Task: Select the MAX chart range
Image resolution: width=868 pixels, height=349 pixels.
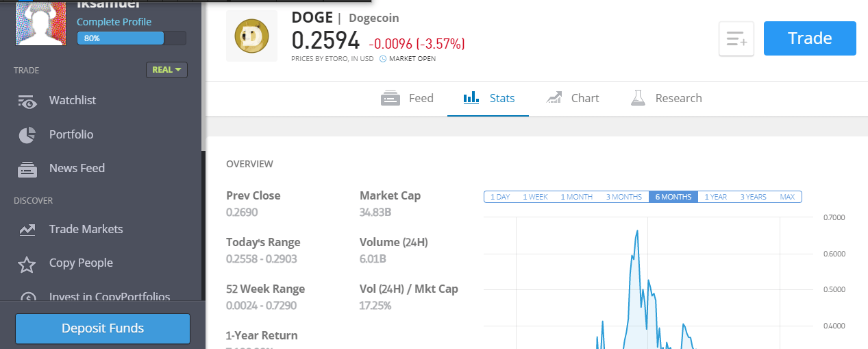Action: pos(787,197)
